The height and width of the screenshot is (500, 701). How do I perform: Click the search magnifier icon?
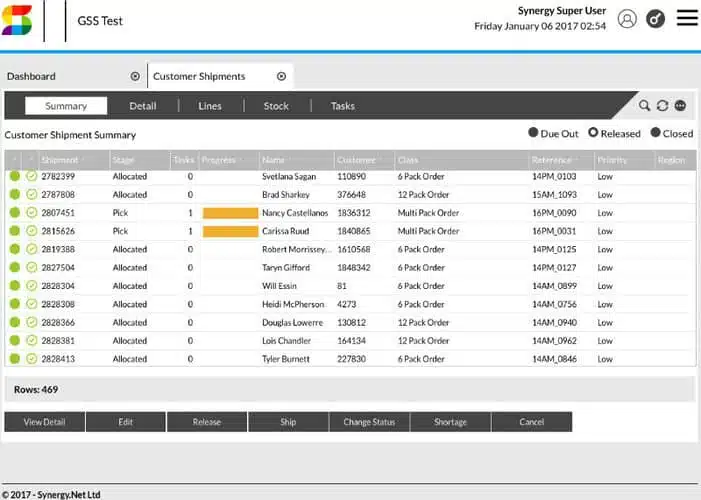point(644,106)
